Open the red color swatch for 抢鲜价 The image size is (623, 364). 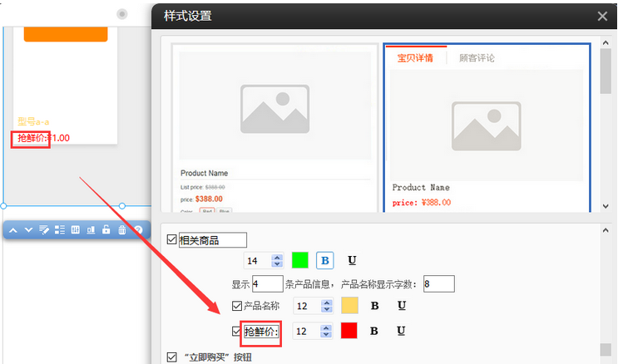tap(349, 332)
